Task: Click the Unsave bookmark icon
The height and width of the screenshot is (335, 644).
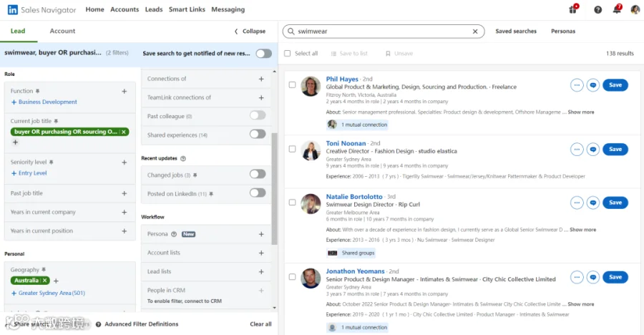Action: (x=388, y=54)
